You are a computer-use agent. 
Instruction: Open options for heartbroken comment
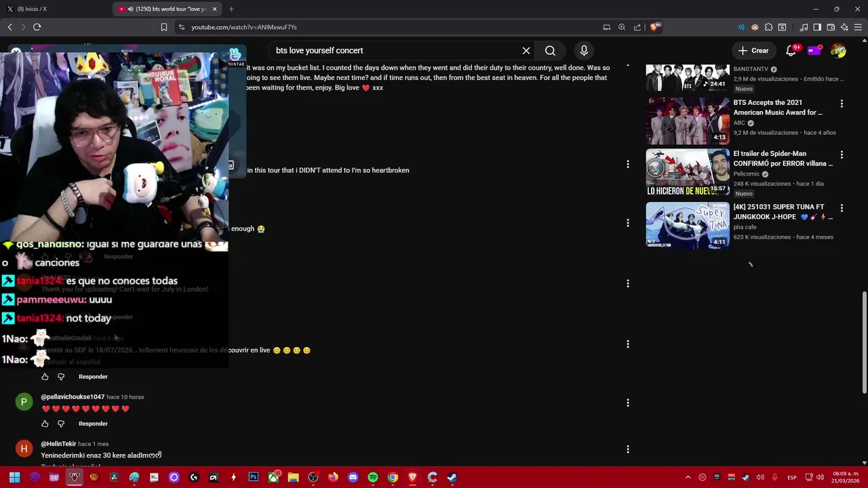tap(628, 164)
